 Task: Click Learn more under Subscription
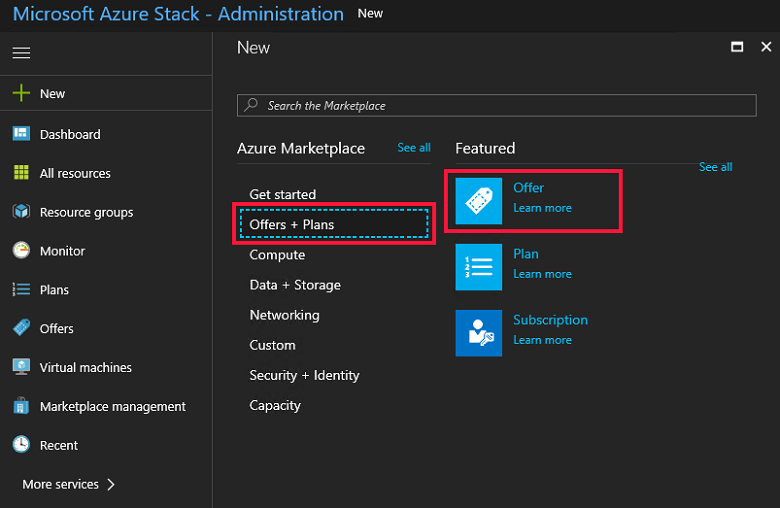point(542,340)
